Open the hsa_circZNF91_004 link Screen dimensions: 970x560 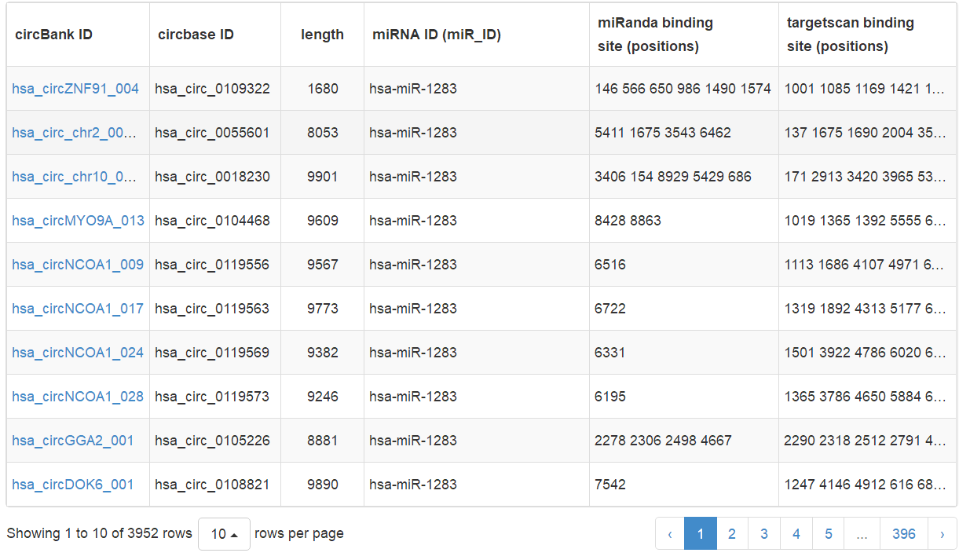click(x=75, y=89)
